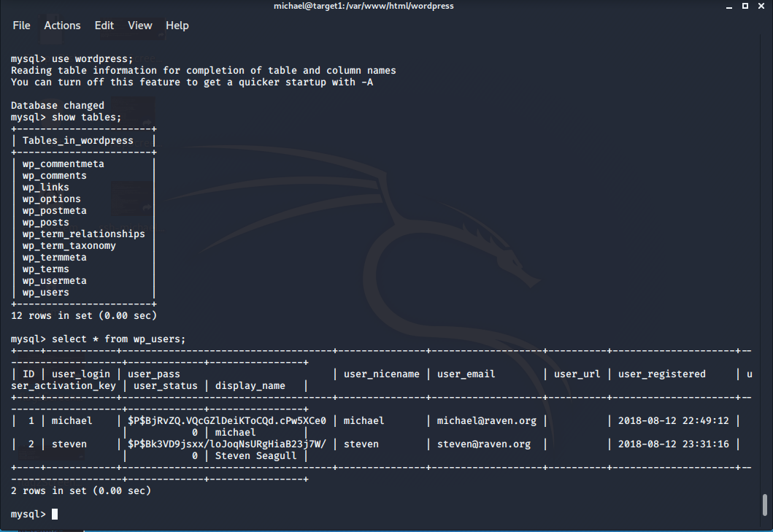This screenshot has width=773, height=532.
Task: Click michael in the user_login column
Action: (72, 420)
